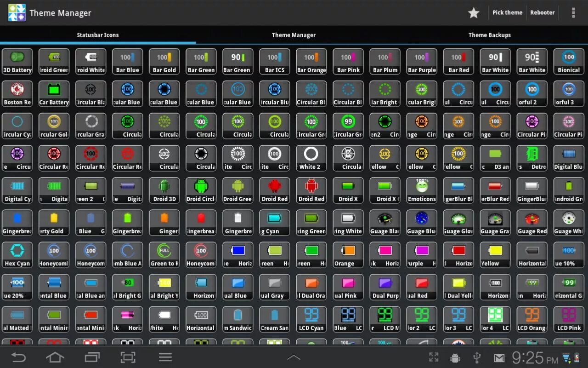588x368 pixels.
Task: Select the Guage Black battery icon
Action: coord(385,223)
